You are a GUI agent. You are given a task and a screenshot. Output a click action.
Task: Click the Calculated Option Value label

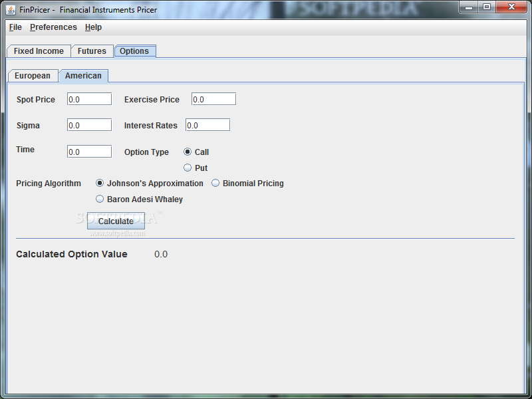click(x=72, y=254)
